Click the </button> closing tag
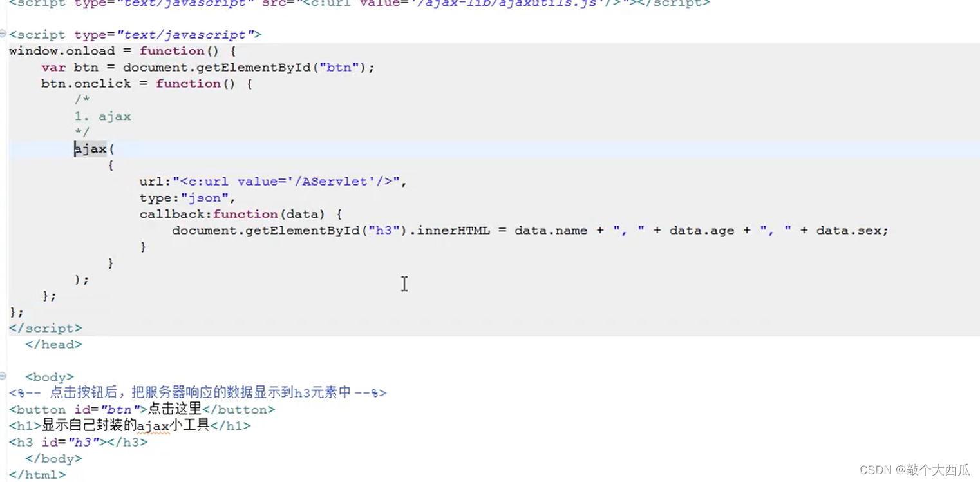980x482 pixels. (x=238, y=409)
